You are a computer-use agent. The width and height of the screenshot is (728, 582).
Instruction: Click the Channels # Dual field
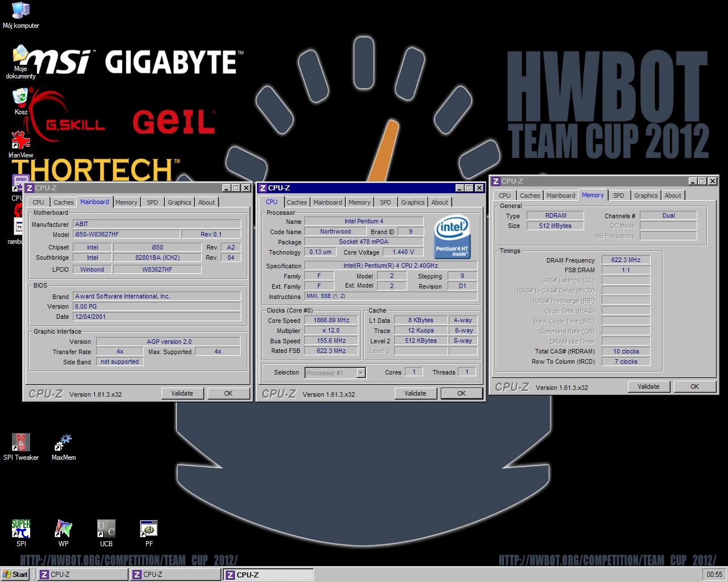point(669,215)
